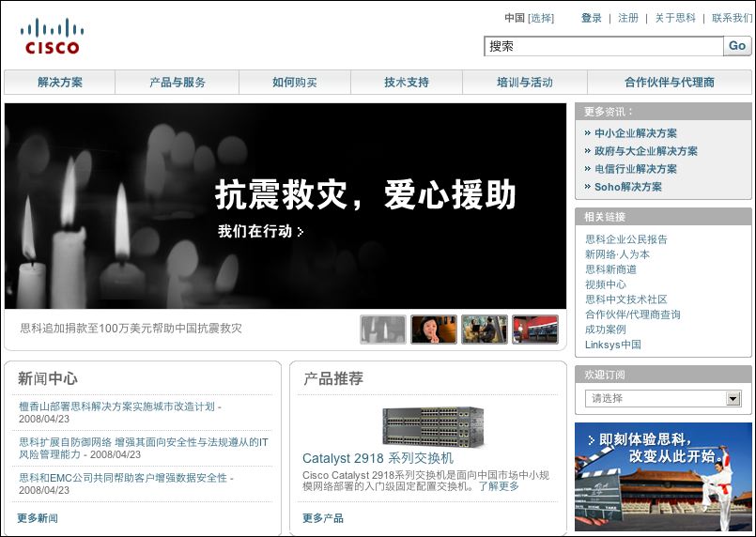The image size is (756, 537).
Task: Open 合作伙伴/代理商查询 link
Action: [x=633, y=315]
